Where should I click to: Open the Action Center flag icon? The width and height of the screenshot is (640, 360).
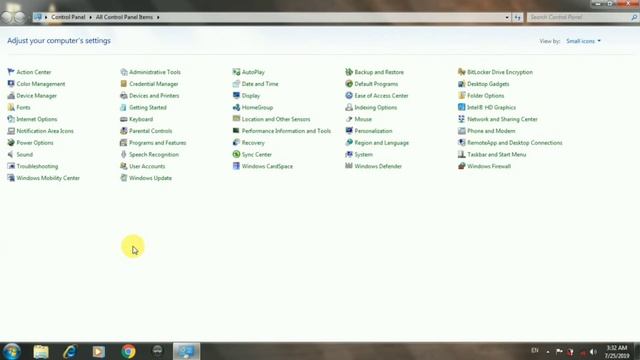click(11, 72)
